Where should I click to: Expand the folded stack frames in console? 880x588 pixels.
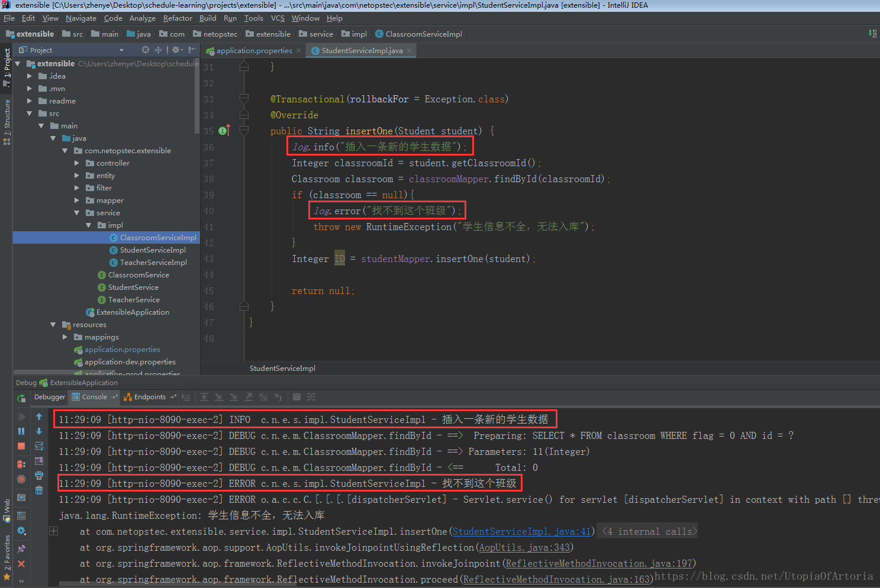[53, 531]
